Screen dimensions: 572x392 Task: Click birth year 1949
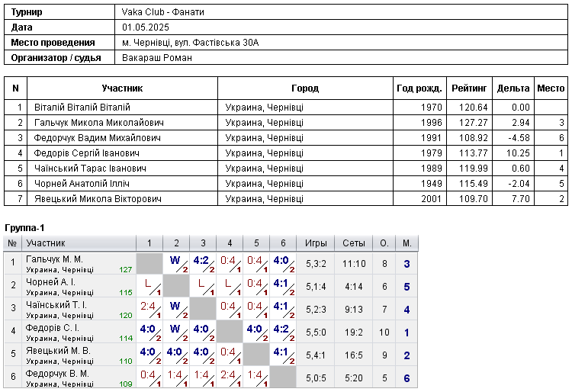[431, 184]
